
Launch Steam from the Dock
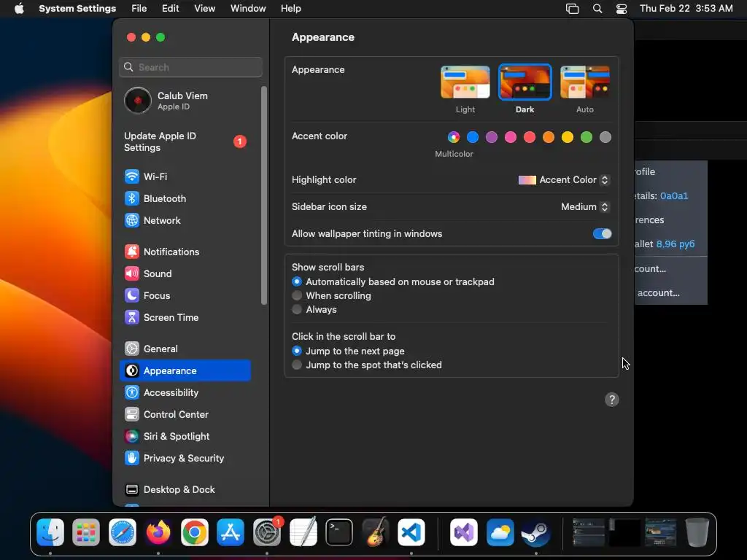(x=536, y=532)
